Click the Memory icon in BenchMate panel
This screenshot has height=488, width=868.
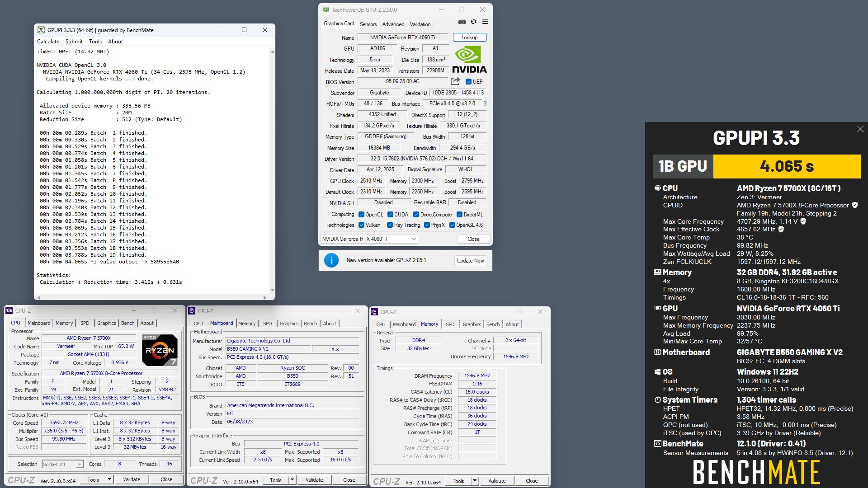coord(658,272)
